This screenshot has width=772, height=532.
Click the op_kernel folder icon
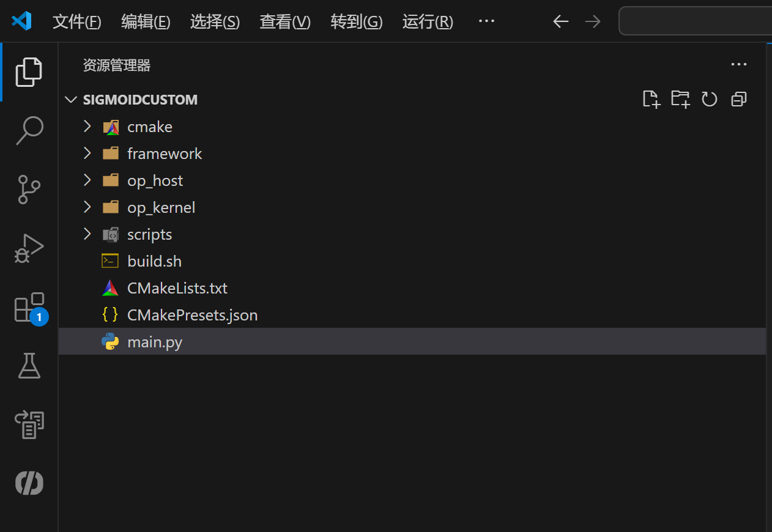(111, 207)
